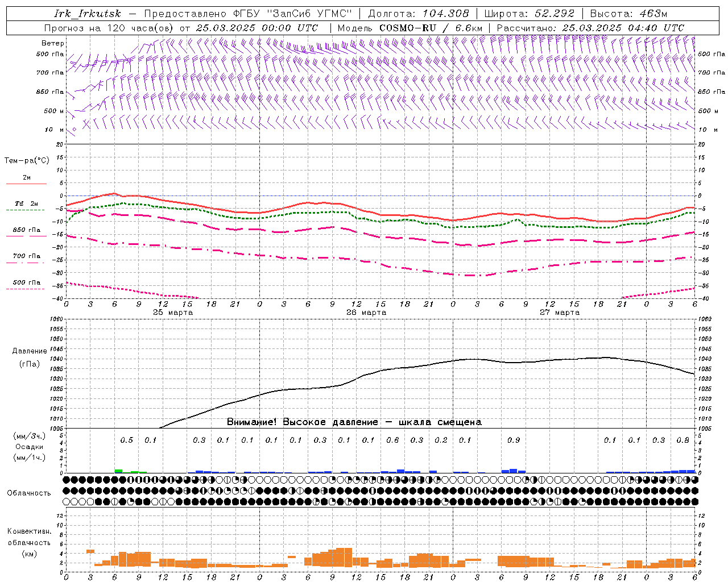The image size is (728, 582).
Task: Click the 1060 value on left pressure axis
Action: [56, 319]
